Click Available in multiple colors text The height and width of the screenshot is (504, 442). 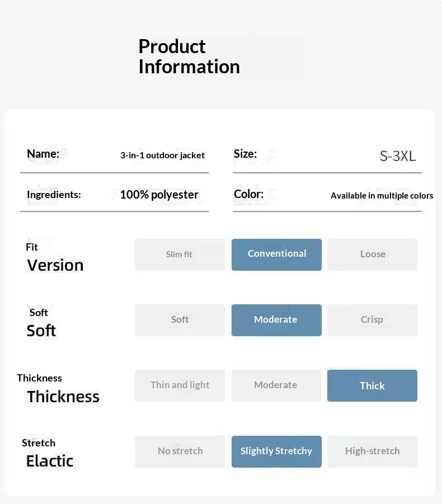coord(382,196)
